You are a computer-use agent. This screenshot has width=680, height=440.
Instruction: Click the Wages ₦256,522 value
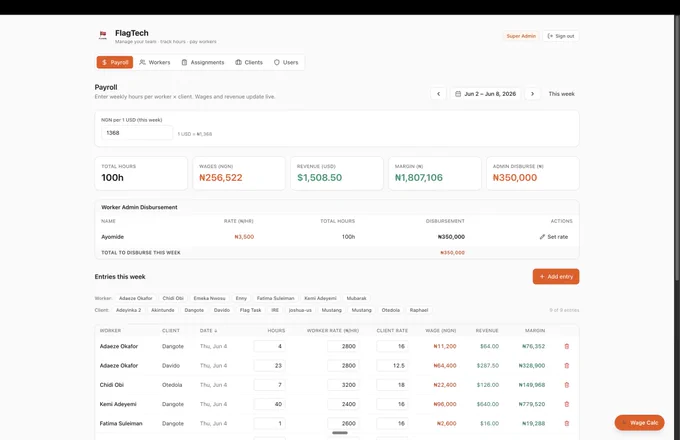click(220, 178)
